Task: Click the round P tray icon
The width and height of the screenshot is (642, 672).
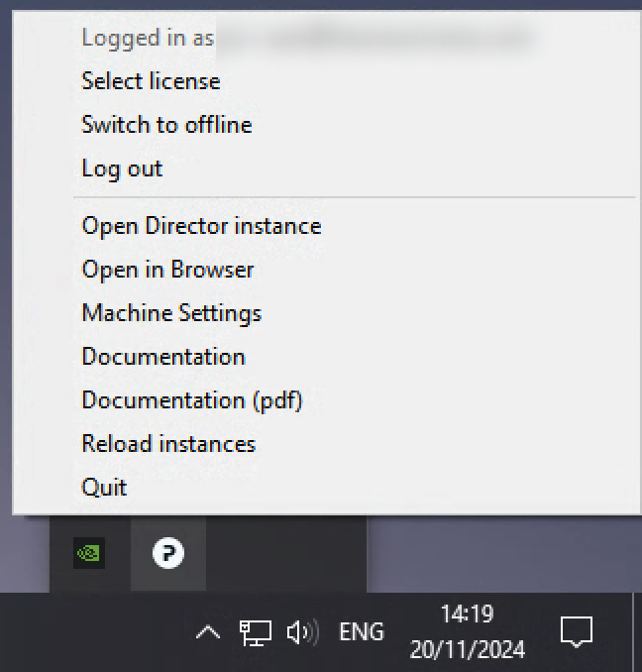Action: [x=168, y=554]
